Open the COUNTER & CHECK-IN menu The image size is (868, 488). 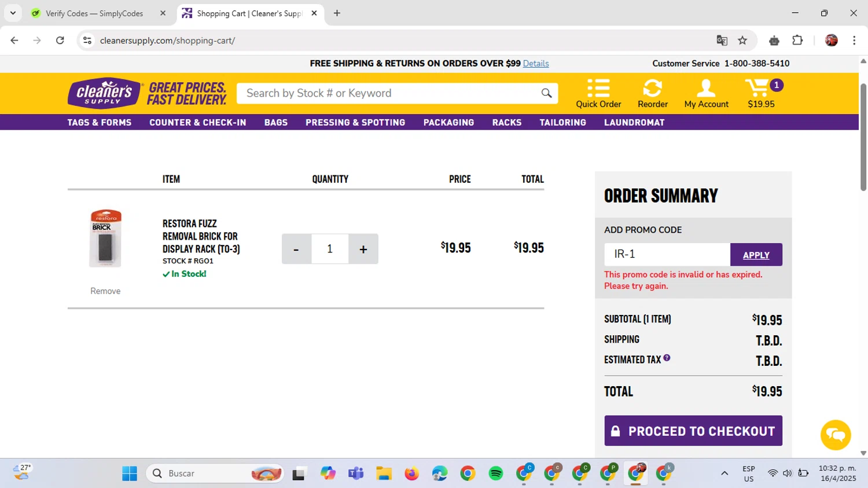(198, 122)
